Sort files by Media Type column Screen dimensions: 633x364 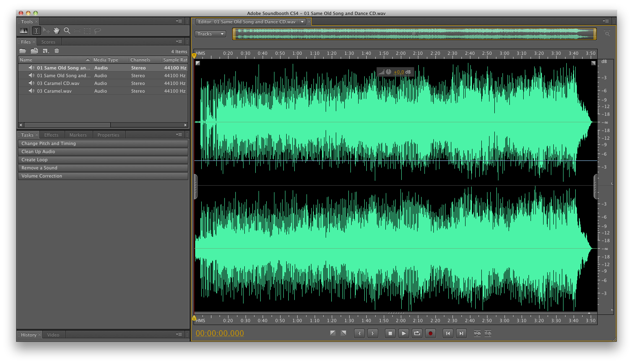point(110,60)
